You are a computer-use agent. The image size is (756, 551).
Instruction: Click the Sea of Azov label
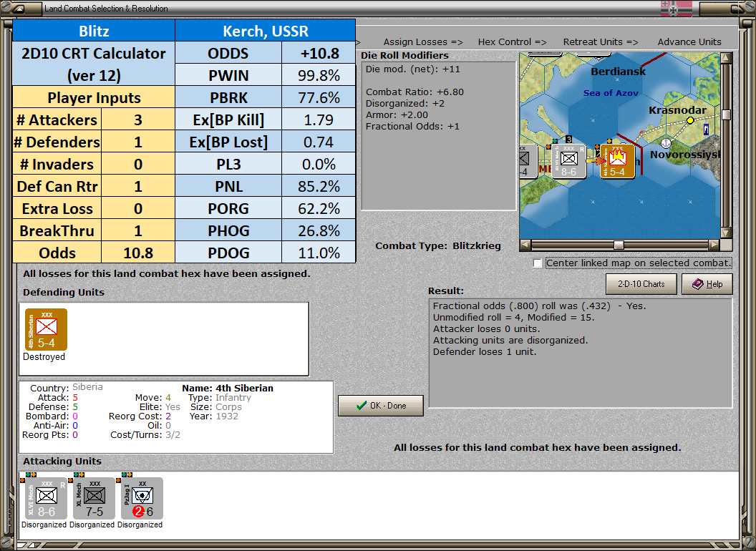click(x=611, y=93)
